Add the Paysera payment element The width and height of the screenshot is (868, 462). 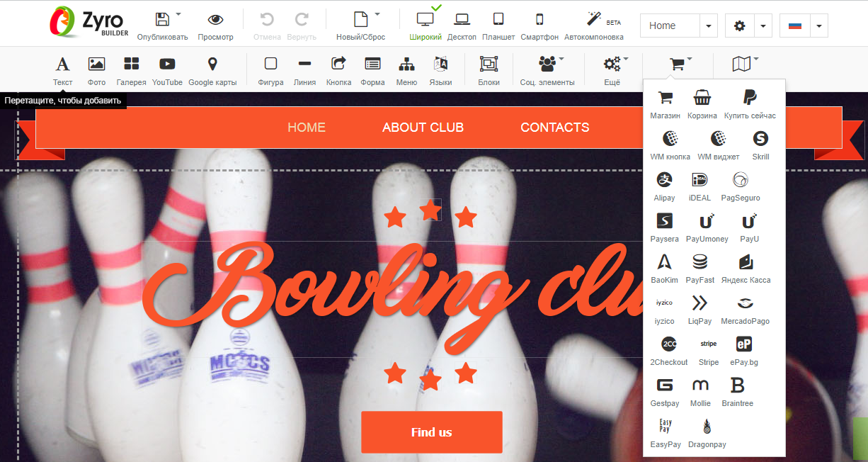(664, 228)
